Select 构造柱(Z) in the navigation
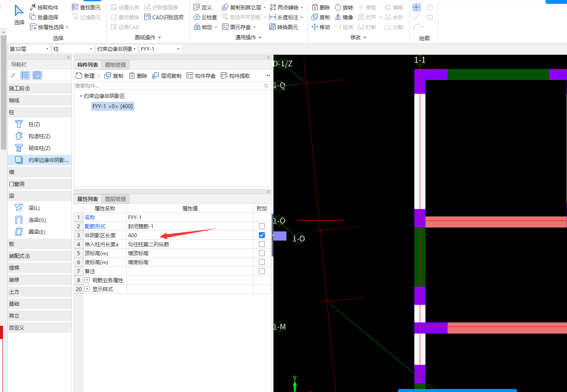The width and height of the screenshot is (567, 392). click(x=39, y=136)
